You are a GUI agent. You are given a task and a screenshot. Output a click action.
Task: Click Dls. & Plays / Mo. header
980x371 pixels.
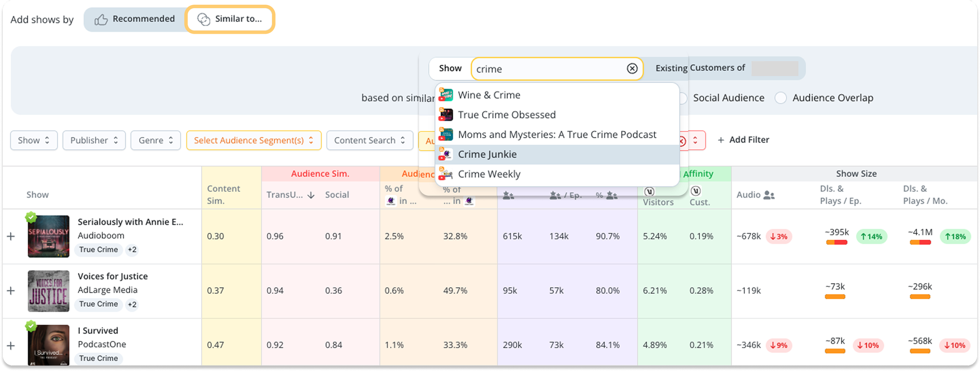click(x=925, y=195)
